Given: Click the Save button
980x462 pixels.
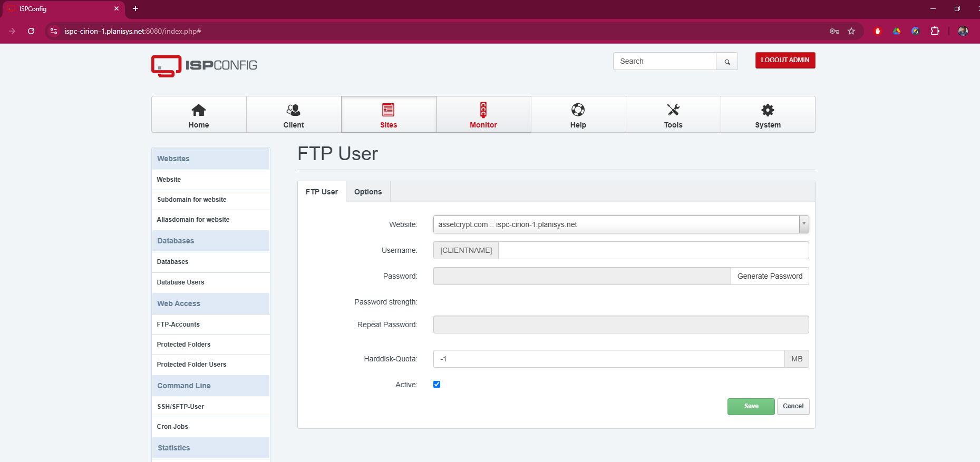Looking at the screenshot, I should pyautogui.click(x=751, y=406).
